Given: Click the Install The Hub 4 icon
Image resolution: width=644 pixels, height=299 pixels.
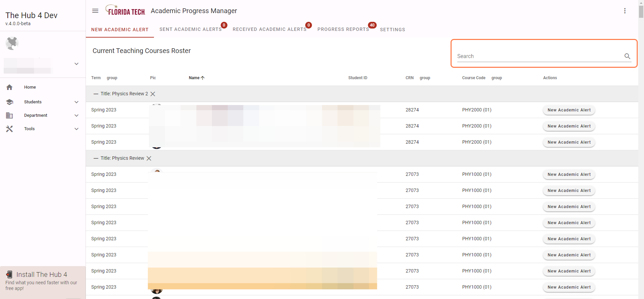Looking at the screenshot, I should click(9, 275).
